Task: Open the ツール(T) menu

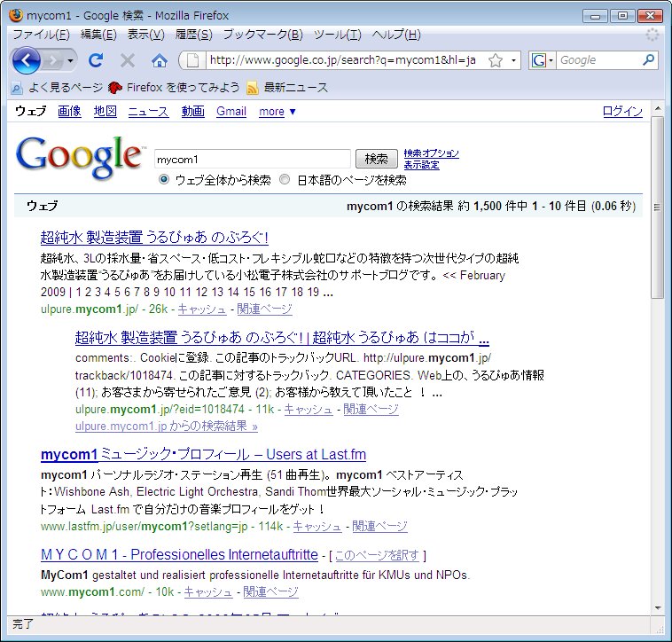Action: [338, 35]
